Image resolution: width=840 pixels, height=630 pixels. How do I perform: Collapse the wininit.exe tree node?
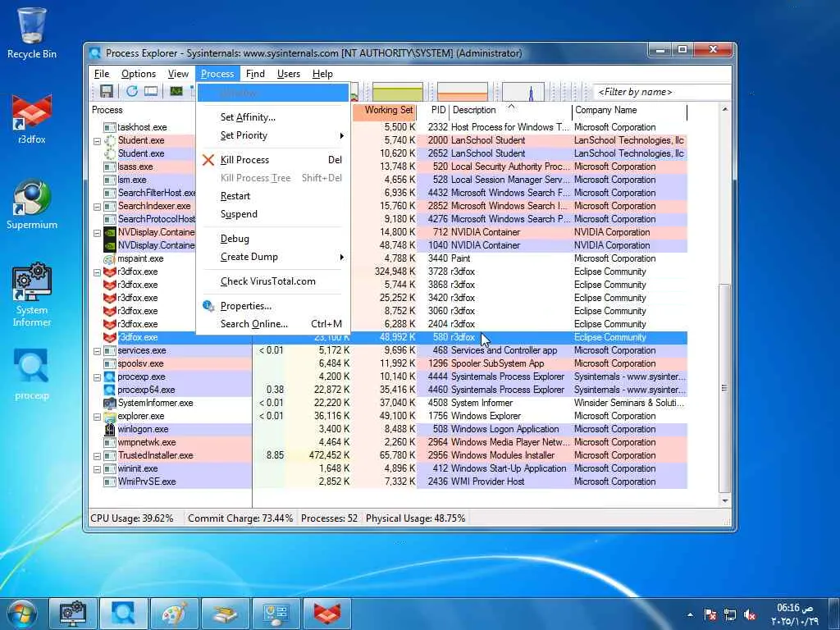pos(97,469)
